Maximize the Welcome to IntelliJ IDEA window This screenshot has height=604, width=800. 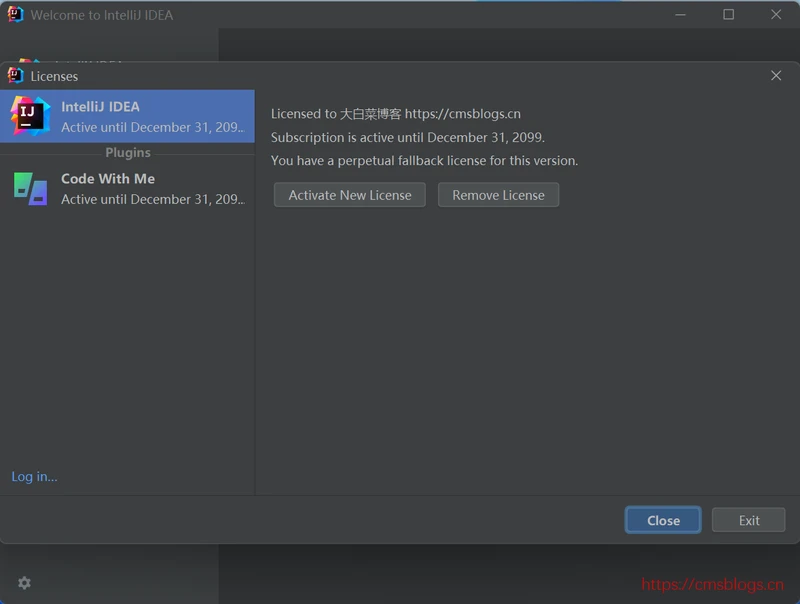click(x=728, y=15)
